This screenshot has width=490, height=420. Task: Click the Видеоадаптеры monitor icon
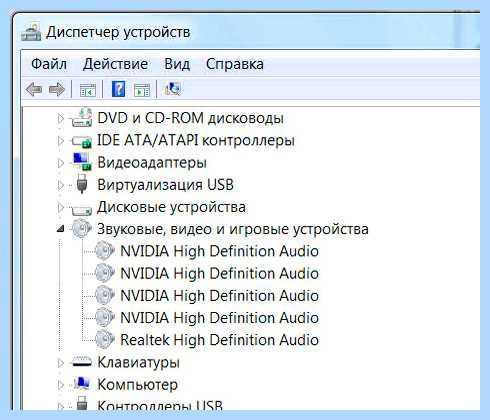click(x=82, y=162)
